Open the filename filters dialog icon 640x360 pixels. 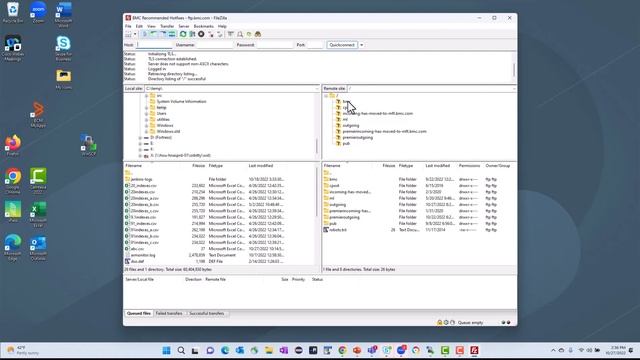point(231,34)
